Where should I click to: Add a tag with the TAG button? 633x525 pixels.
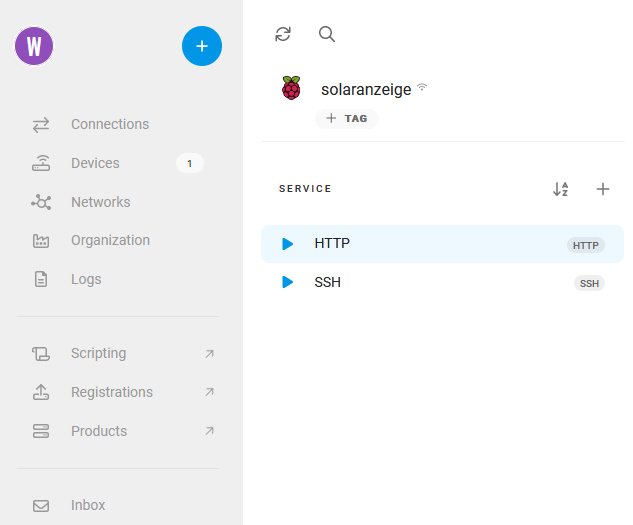(x=347, y=118)
